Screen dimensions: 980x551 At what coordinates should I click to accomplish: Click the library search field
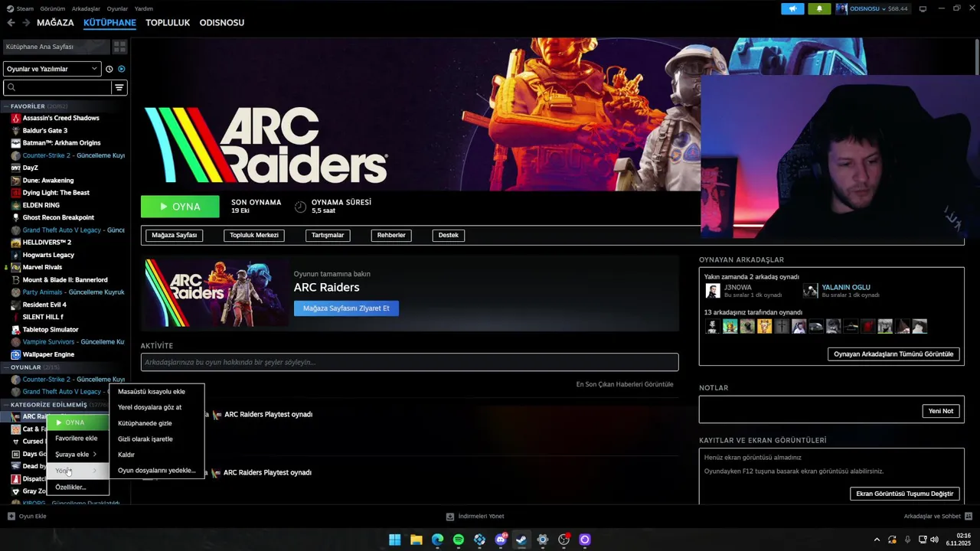click(57, 87)
